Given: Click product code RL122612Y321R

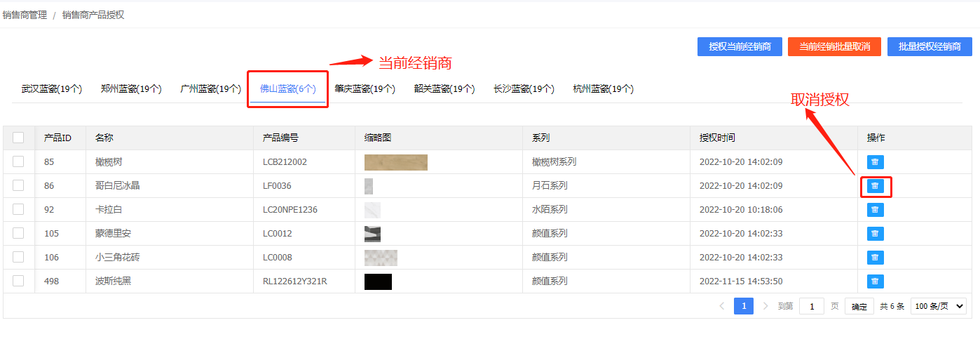Looking at the screenshot, I should tap(295, 281).
